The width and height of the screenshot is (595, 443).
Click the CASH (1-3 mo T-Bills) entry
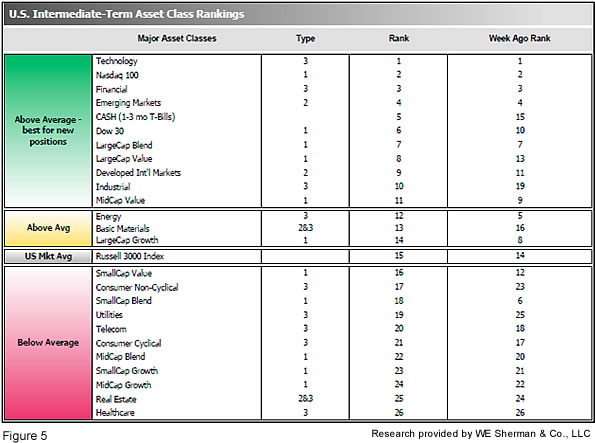click(x=135, y=117)
